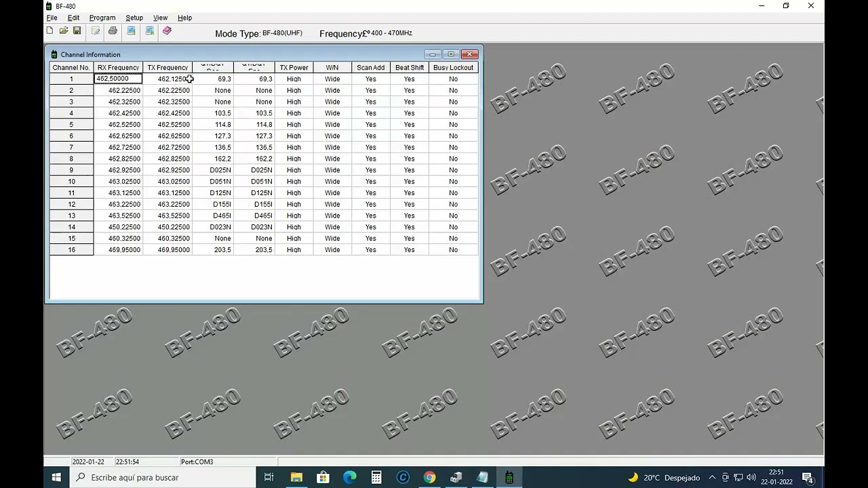Click the blue circular C taskbar icon
Viewport: 868px width, 488px height.
(403, 477)
